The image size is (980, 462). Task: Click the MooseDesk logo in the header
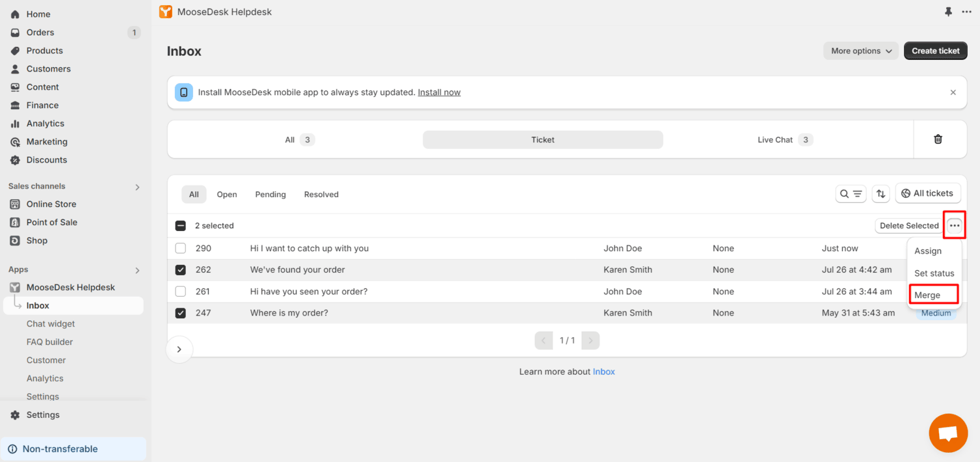(166, 12)
